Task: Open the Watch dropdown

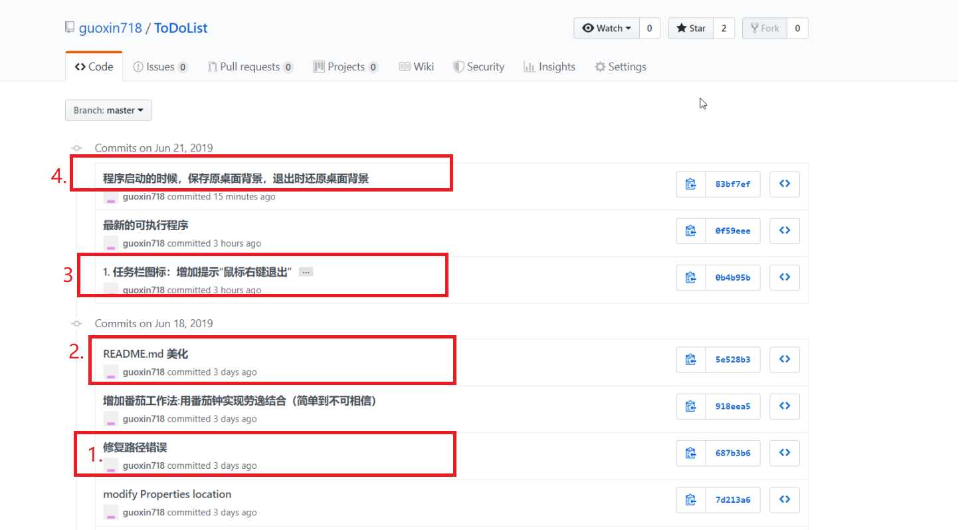Action: pyautogui.click(x=607, y=28)
